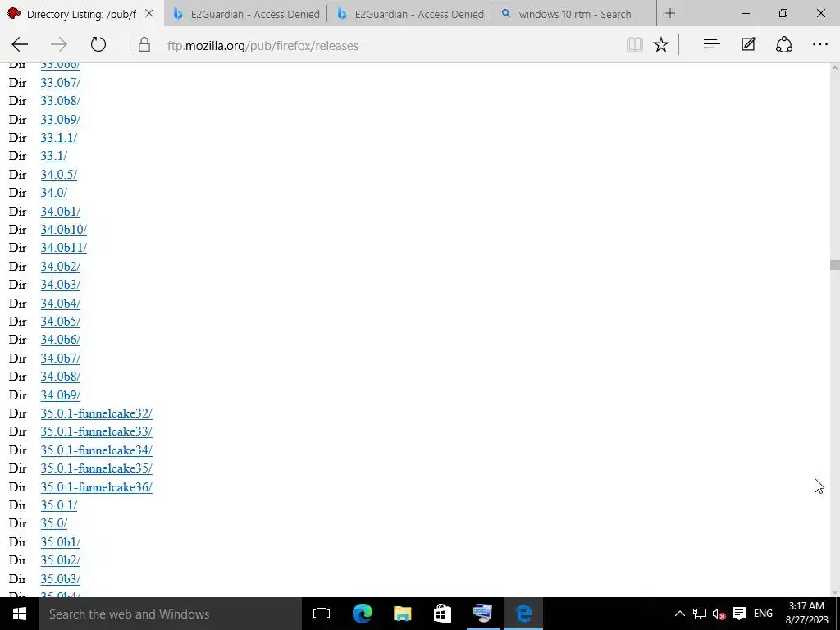
Task: Open the 35.0.1/ directory link
Action: pos(59,505)
